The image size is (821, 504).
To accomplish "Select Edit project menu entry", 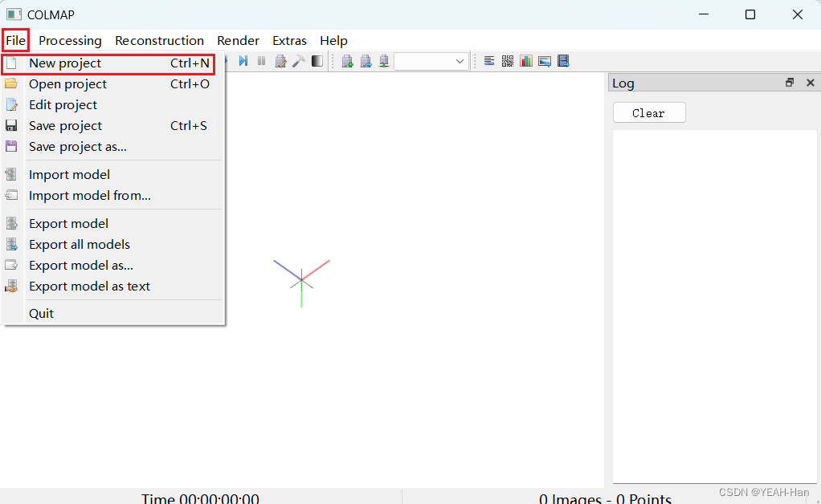I will click(113, 105).
